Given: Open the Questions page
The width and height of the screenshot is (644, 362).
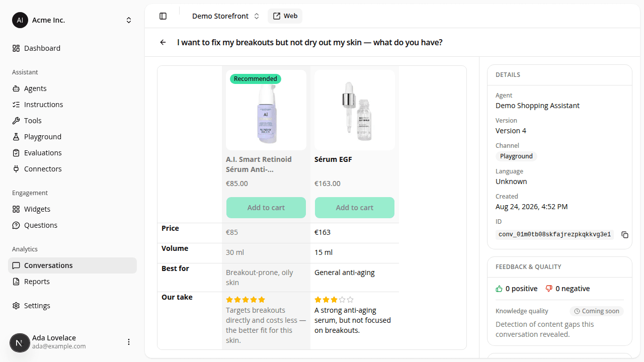Looking at the screenshot, I should 72,225.
